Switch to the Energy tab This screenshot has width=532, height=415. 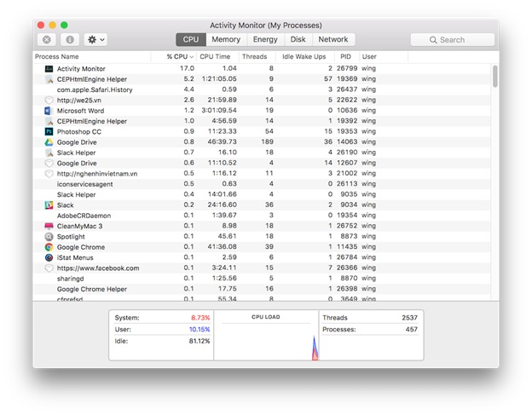click(265, 39)
